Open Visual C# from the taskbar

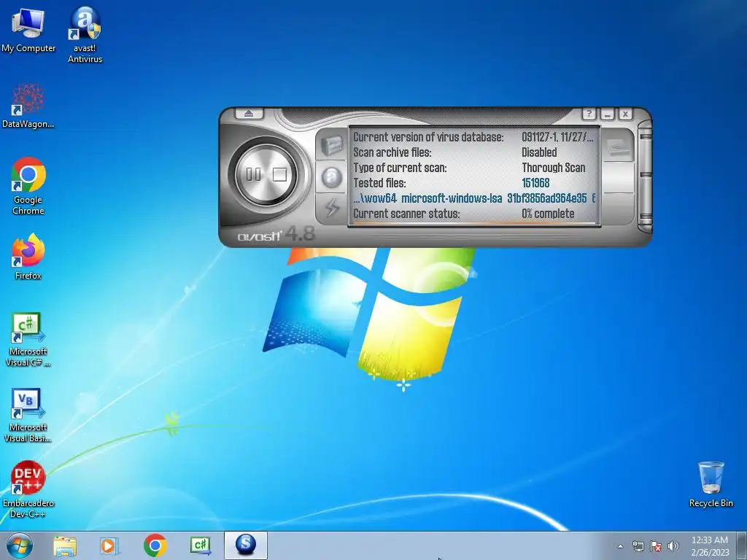point(200,545)
